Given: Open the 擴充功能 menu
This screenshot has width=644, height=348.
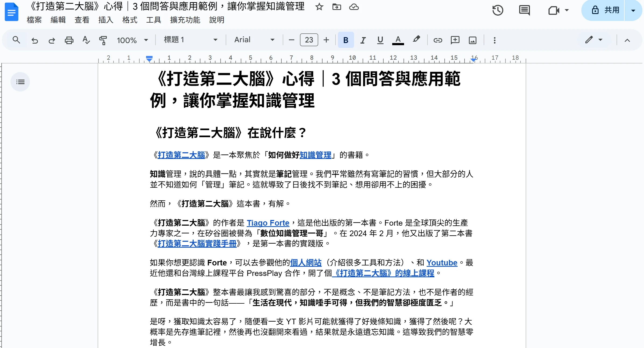Looking at the screenshot, I should coord(185,20).
